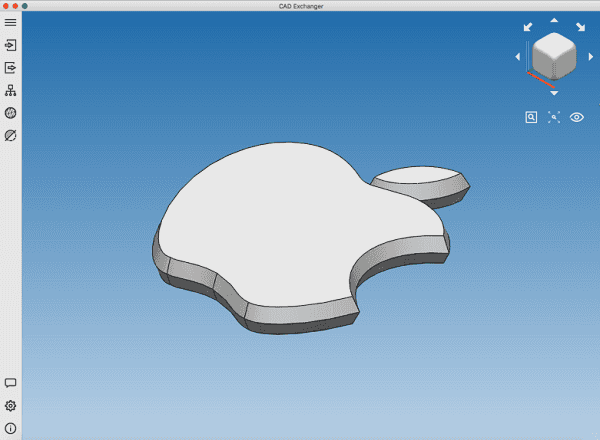Open the feedback chat icon
Image resolution: width=600 pixels, height=440 pixels.
(x=10, y=383)
